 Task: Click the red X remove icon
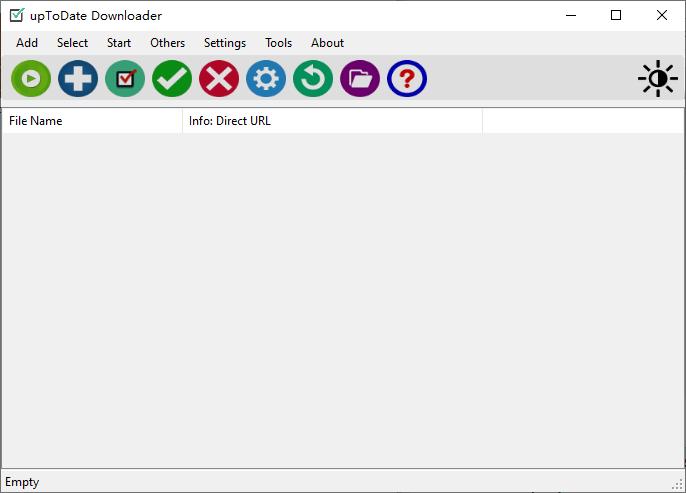[x=219, y=79]
